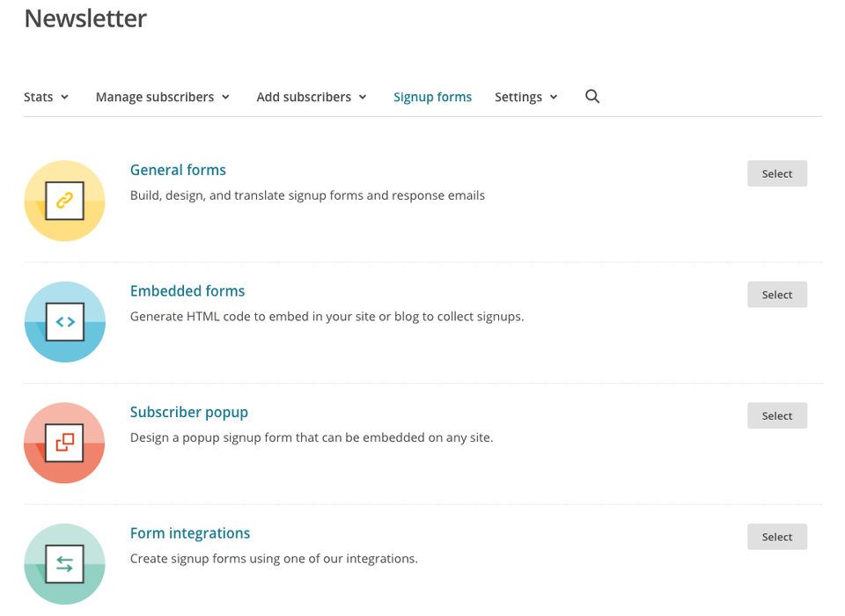Choose Select next to Subscriber popup
Viewport: 845px width, 616px height.
coord(777,415)
